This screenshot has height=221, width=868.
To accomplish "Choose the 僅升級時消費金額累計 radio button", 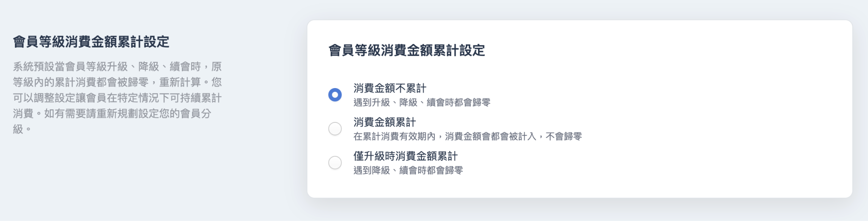I will pos(335,163).
